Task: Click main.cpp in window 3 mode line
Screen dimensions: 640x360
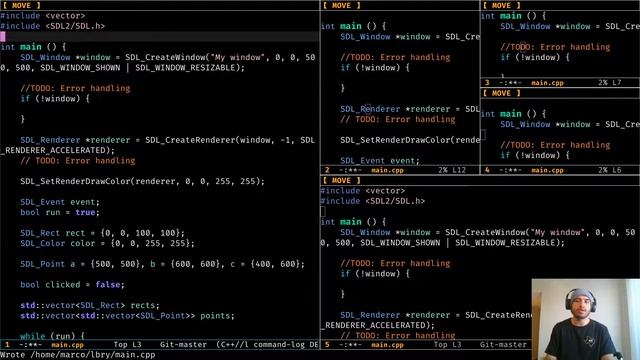Action: click(x=547, y=83)
